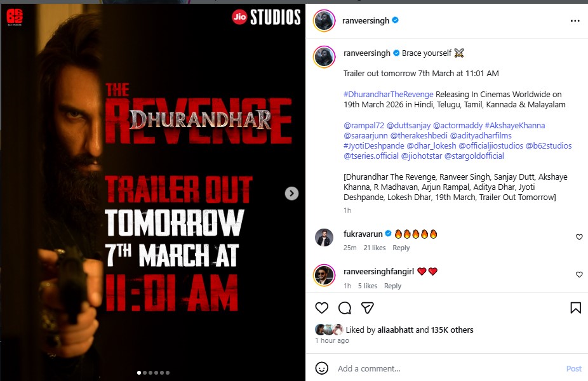Open the #DhurandharTheRevenge hashtag
The width and height of the screenshot is (588, 381).
pyautogui.click(x=388, y=94)
